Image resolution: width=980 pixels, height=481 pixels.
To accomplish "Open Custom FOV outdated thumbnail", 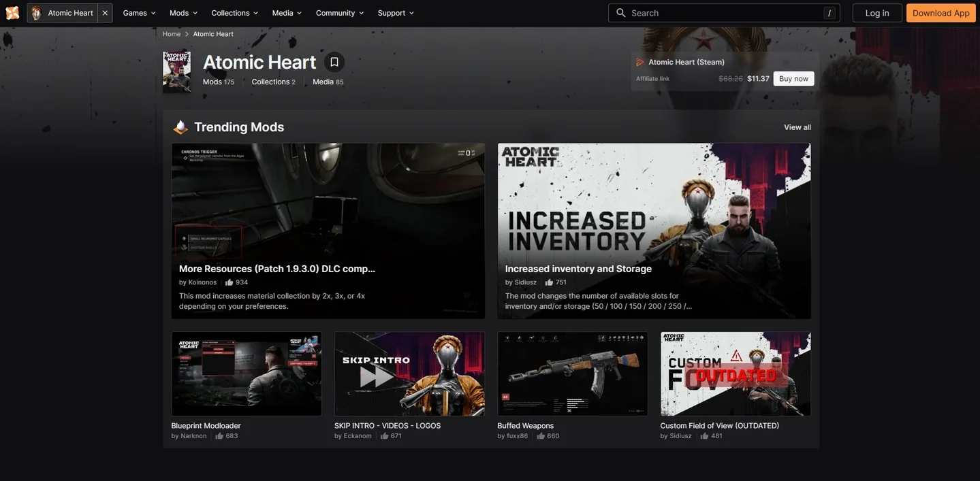I will [x=736, y=374].
